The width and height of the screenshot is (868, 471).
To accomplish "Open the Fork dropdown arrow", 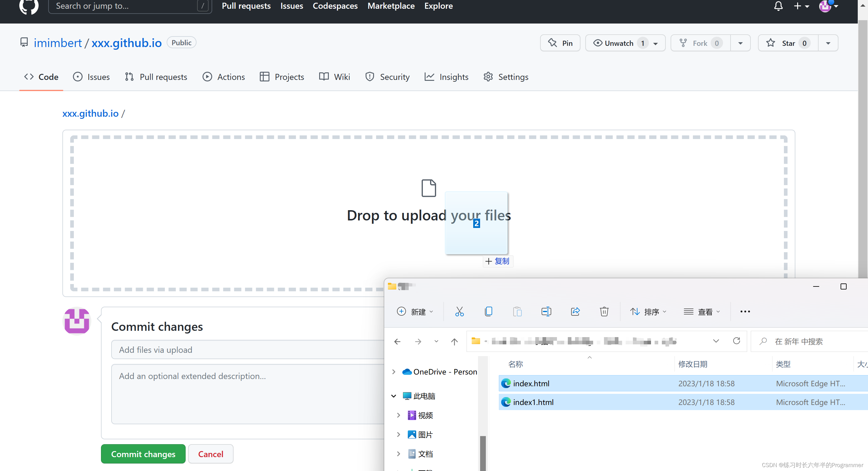I will (740, 43).
